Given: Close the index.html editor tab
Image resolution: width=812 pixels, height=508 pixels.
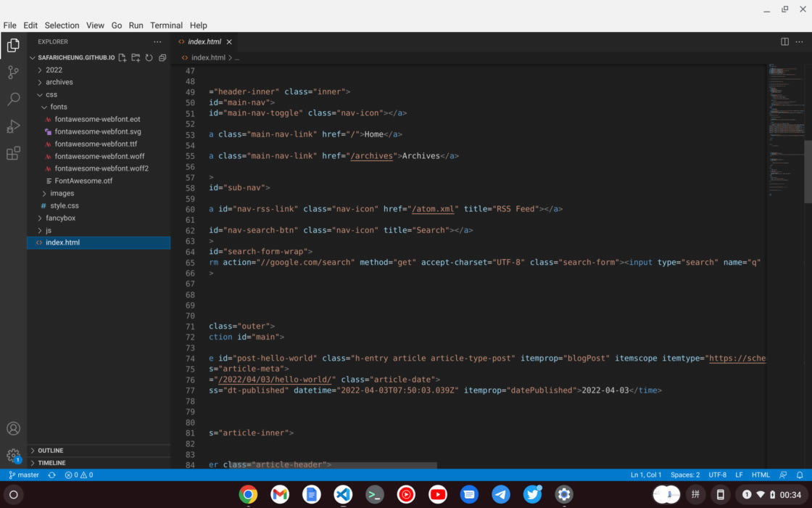Looking at the screenshot, I should [229, 42].
